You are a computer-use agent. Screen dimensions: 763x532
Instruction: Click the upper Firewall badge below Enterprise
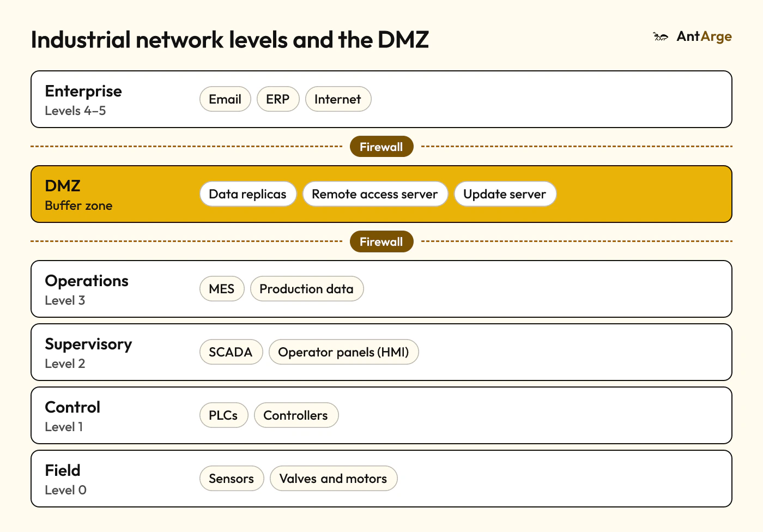381,147
